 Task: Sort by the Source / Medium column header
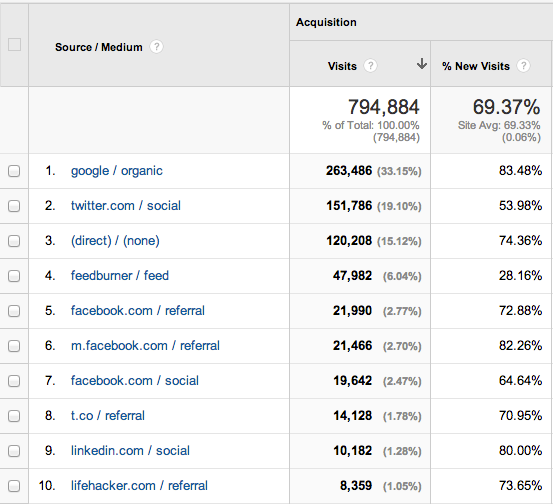[99, 47]
